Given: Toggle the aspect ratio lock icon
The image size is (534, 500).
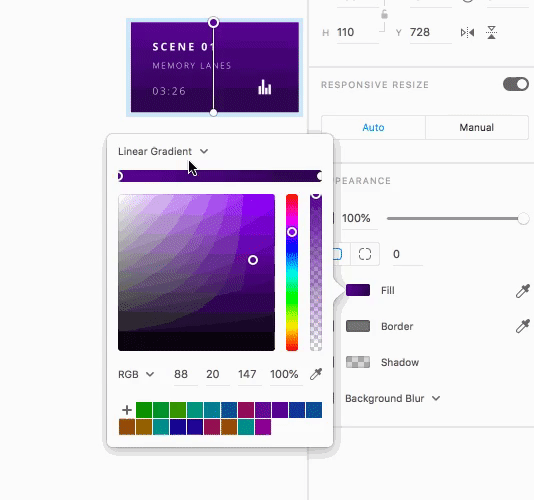Looking at the screenshot, I should [x=384, y=14].
